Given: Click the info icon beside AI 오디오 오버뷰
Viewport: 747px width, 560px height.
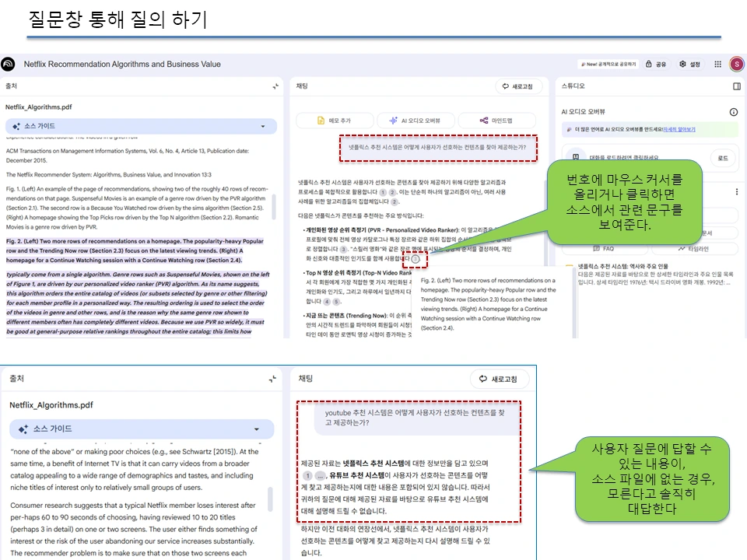Looking at the screenshot, I should pyautogui.click(x=734, y=112).
